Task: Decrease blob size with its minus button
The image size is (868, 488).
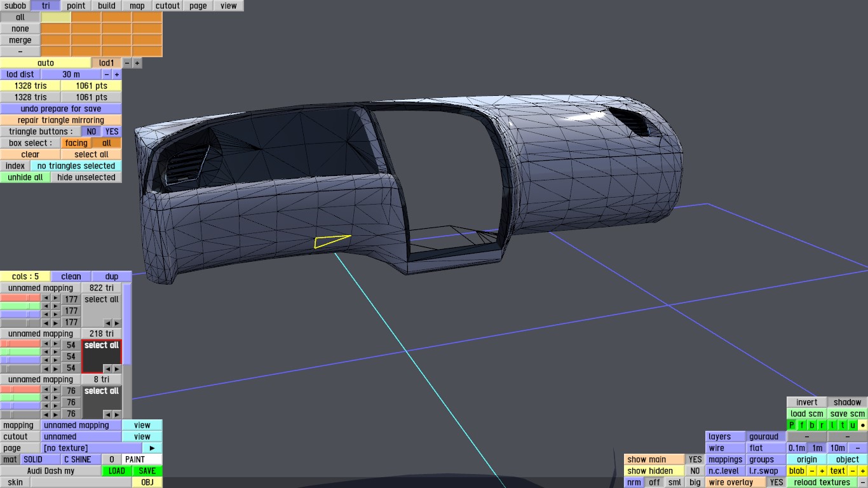Action: click(x=812, y=471)
